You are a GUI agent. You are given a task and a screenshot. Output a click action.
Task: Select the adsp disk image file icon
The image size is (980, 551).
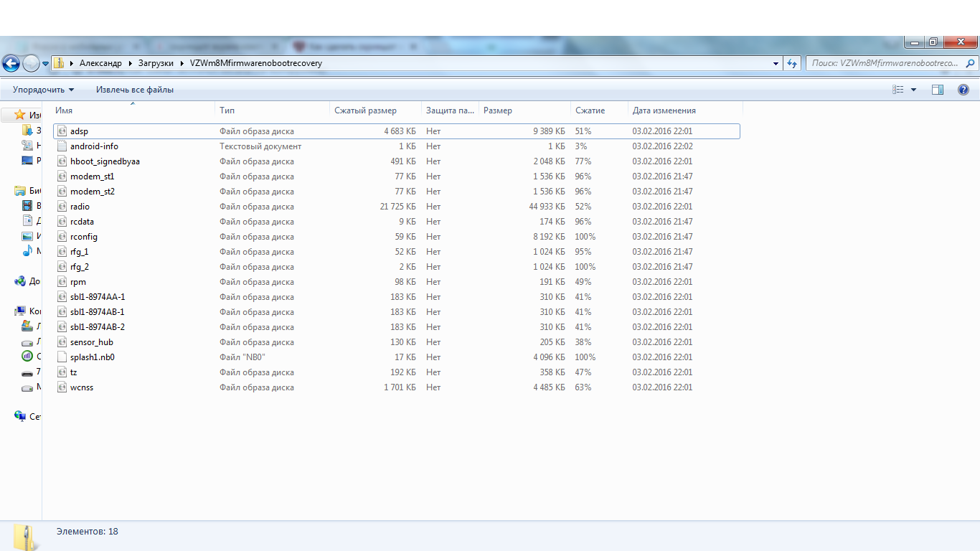62,131
